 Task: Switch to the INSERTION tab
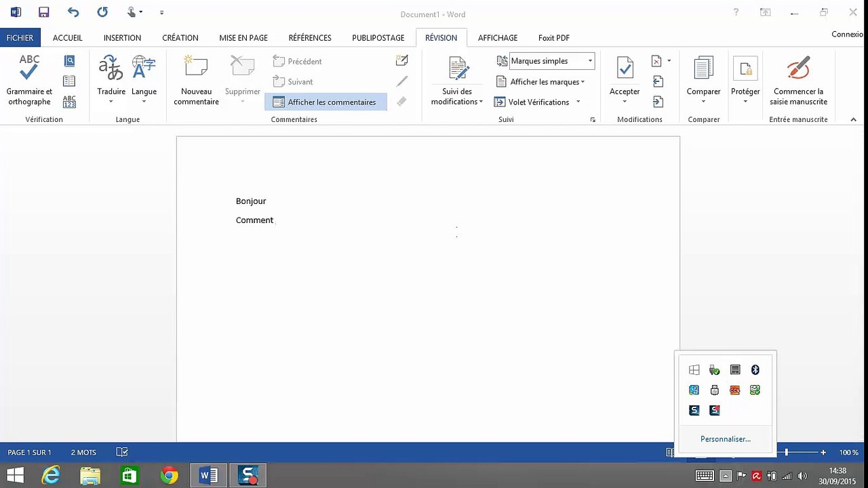[122, 38]
